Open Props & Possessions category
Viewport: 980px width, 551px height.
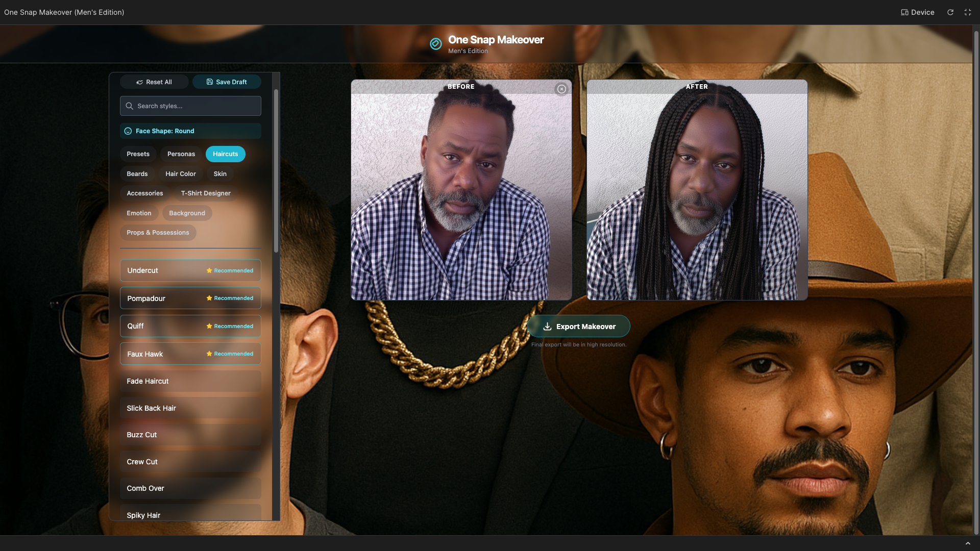coord(158,233)
